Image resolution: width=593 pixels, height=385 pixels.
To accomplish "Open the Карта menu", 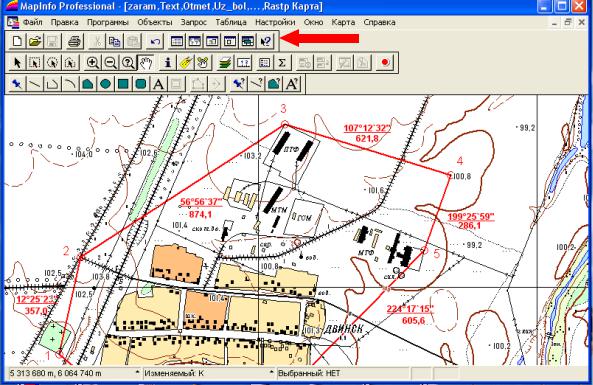I will (x=343, y=22).
